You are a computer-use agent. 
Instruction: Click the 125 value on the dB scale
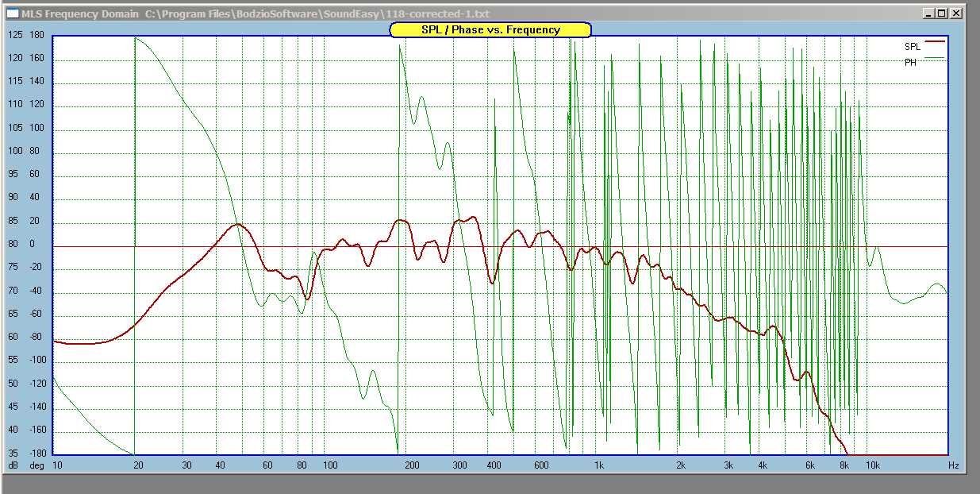(15, 35)
